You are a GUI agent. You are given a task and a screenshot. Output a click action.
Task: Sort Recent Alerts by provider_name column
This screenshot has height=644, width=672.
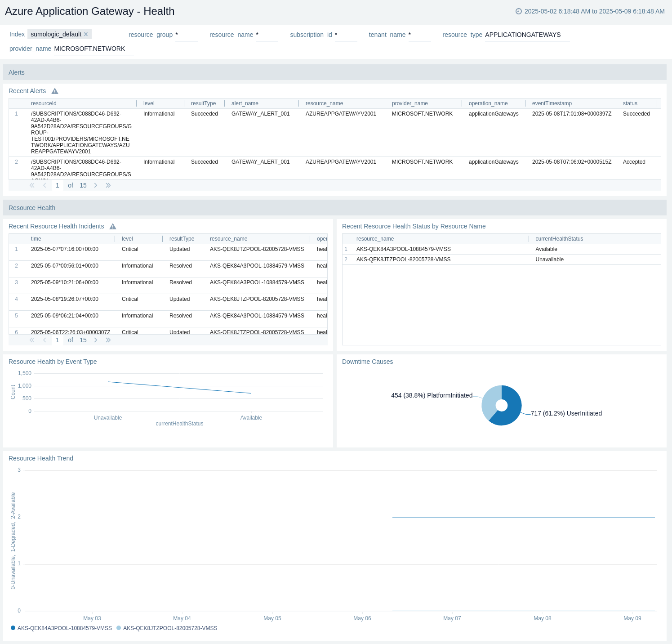pyautogui.click(x=410, y=103)
